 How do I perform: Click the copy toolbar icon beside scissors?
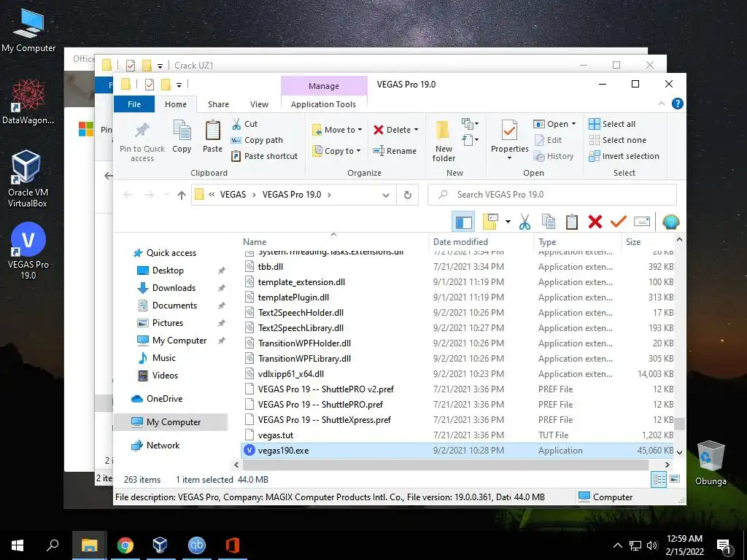pyautogui.click(x=549, y=222)
